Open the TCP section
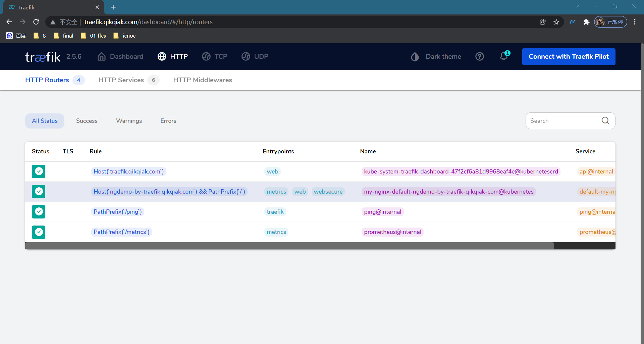This screenshot has height=344, width=644. [221, 56]
